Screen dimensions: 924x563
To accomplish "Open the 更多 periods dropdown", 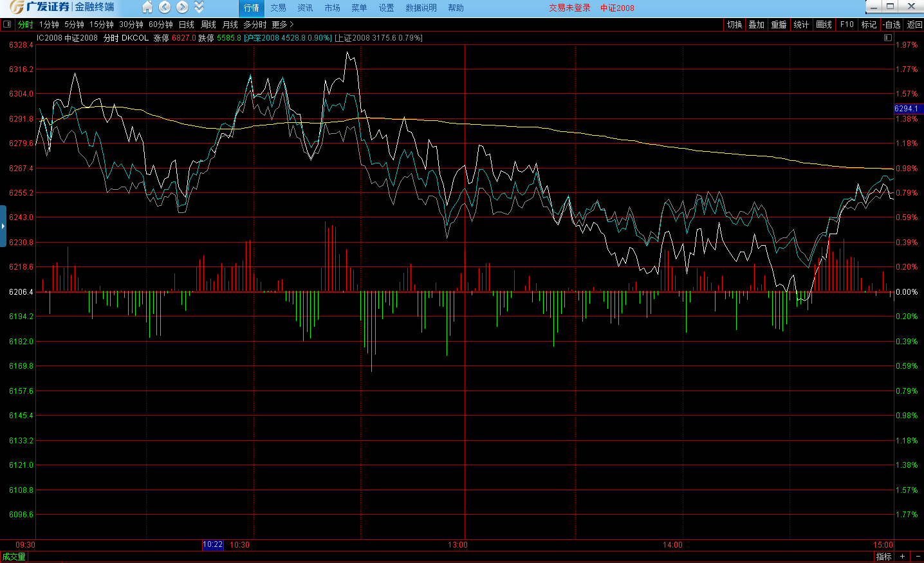I will (282, 24).
